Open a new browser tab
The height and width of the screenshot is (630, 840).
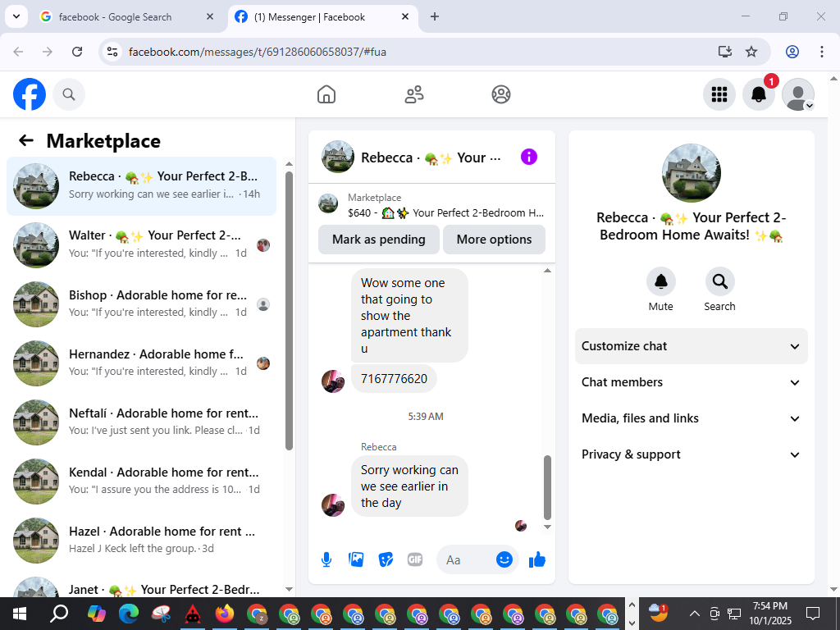(435, 16)
